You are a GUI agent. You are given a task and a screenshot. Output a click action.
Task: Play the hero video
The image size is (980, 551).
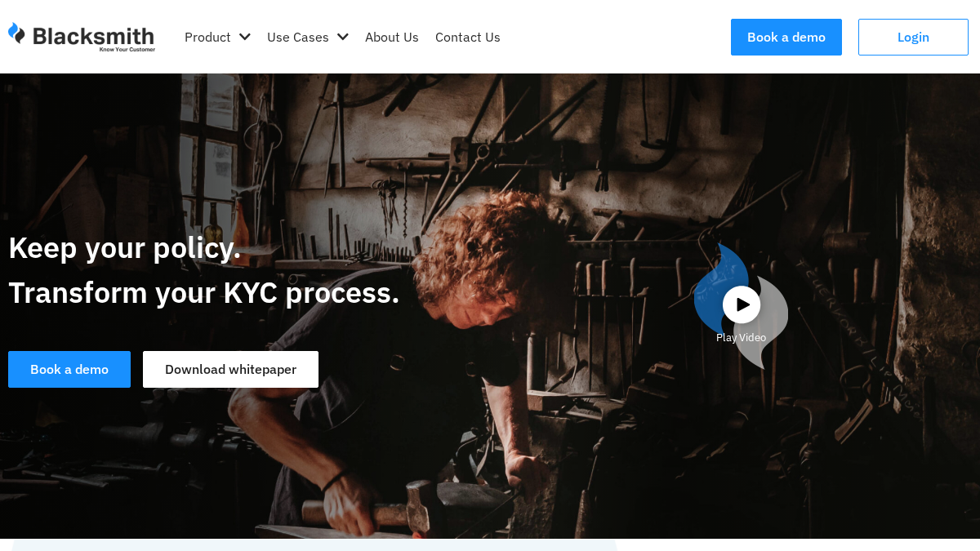pyautogui.click(x=742, y=304)
